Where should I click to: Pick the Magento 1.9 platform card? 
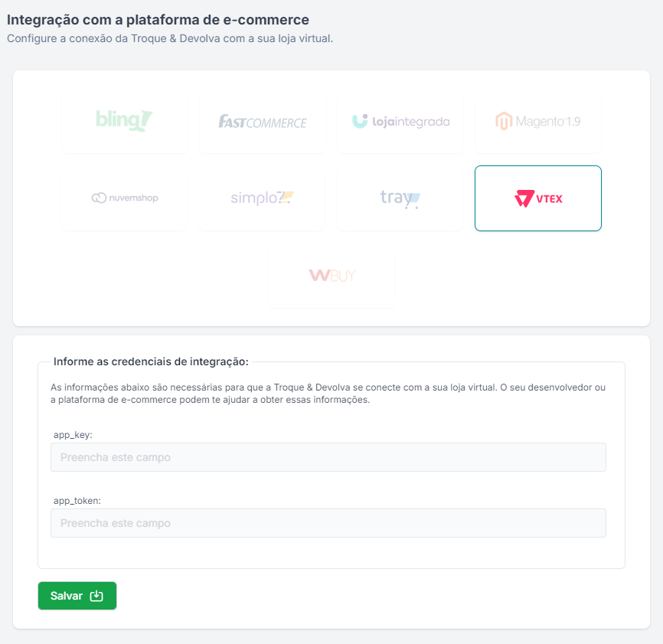pos(538,121)
